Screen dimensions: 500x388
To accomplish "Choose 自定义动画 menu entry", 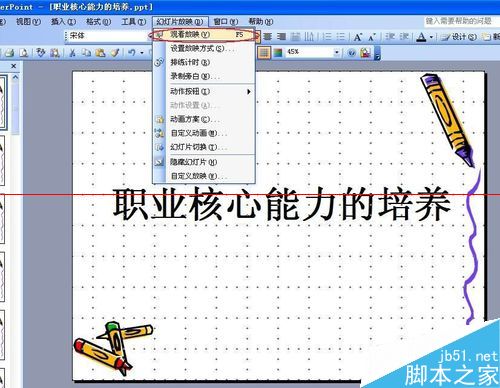I will pos(204,133).
